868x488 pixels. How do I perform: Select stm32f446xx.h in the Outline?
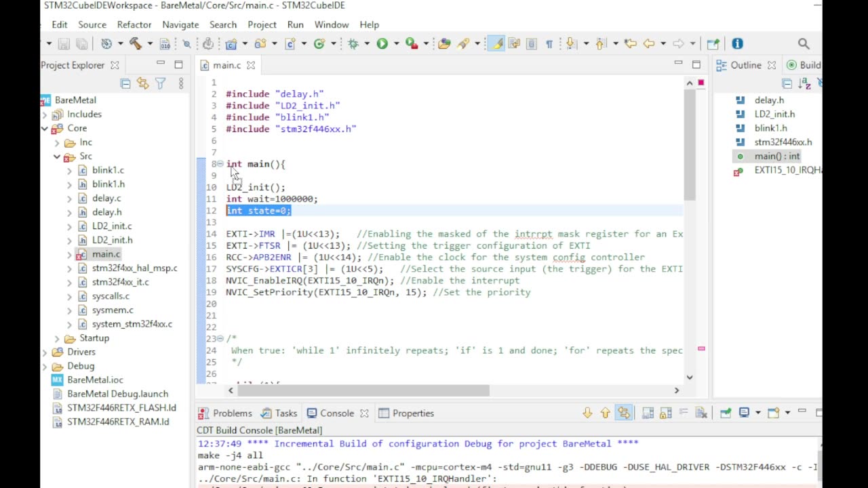point(783,142)
